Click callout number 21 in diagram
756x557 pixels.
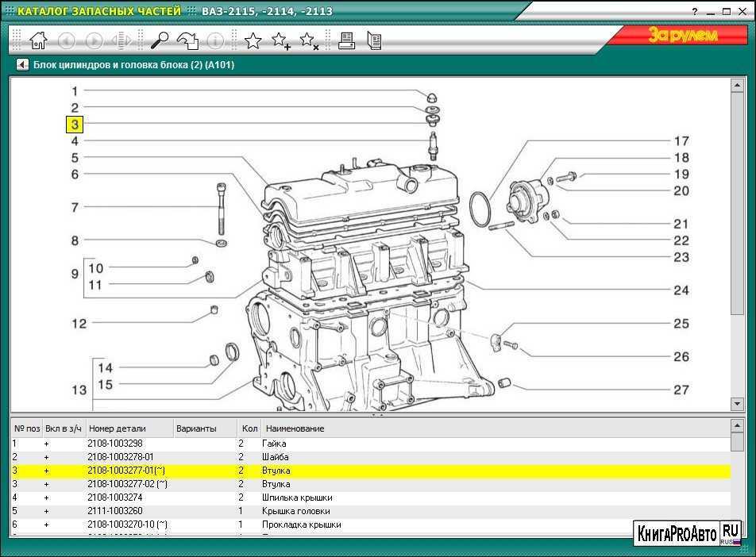681,224
